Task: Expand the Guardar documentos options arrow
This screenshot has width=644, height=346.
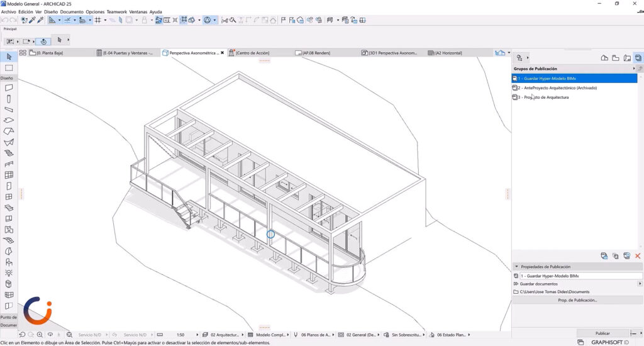Action: (x=640, y=284)
